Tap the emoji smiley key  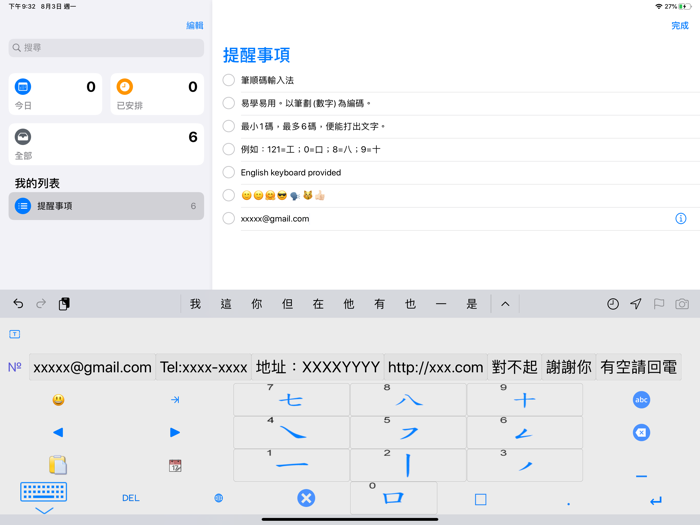tap(58, 400)
